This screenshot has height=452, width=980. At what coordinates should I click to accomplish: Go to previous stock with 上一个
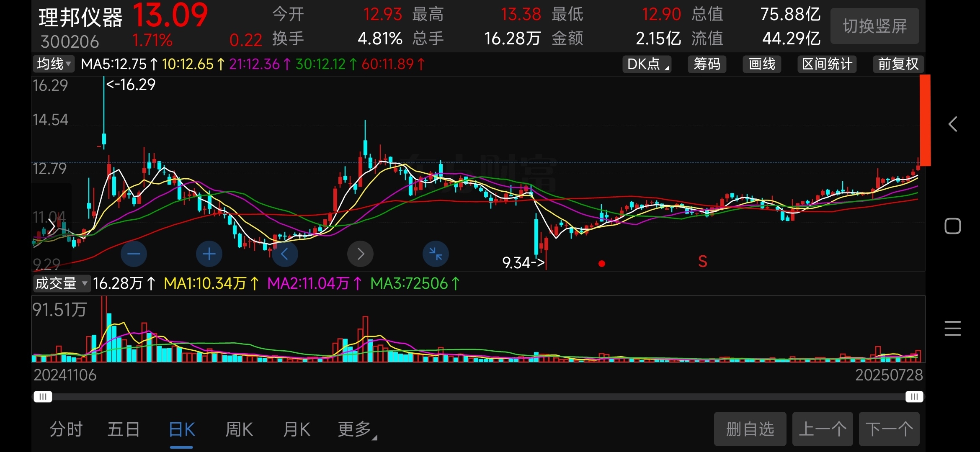pyautogui.click(x=823, y=429)
